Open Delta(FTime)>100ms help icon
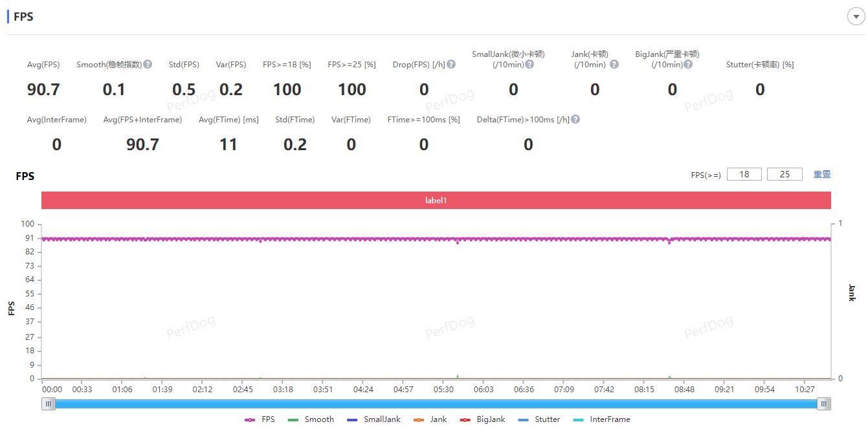 575,119
